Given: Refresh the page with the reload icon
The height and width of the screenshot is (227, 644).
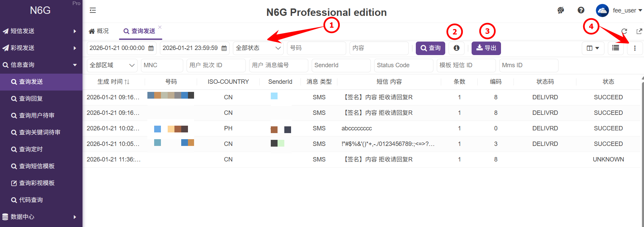Looking at the screenshot, I should [624, 31].
